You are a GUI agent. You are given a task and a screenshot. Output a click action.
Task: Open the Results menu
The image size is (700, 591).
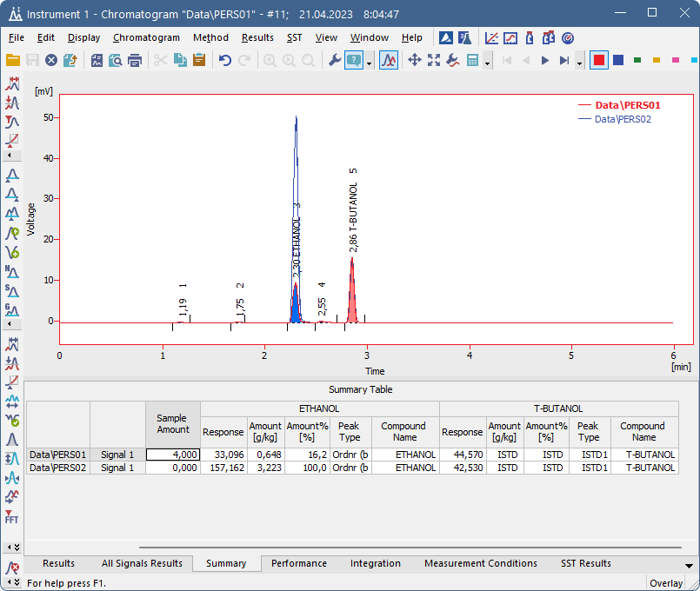pyautogui.click(x=257, y=38)
